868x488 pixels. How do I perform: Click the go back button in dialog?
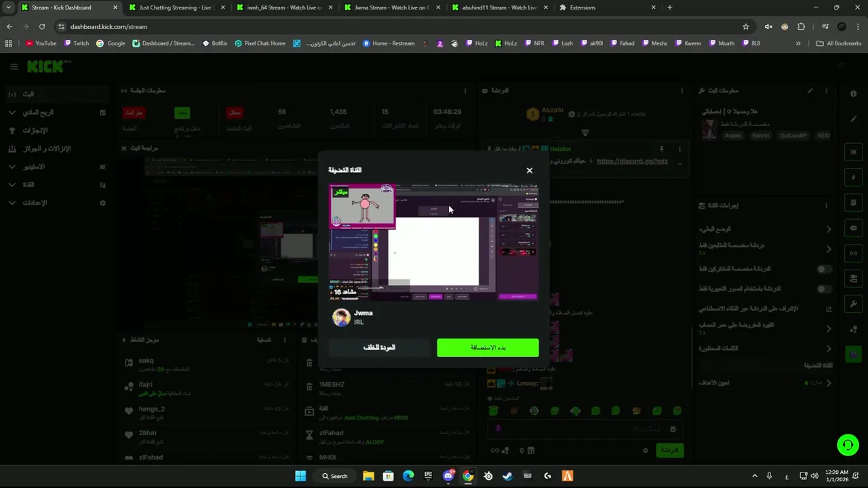point(379,348)
